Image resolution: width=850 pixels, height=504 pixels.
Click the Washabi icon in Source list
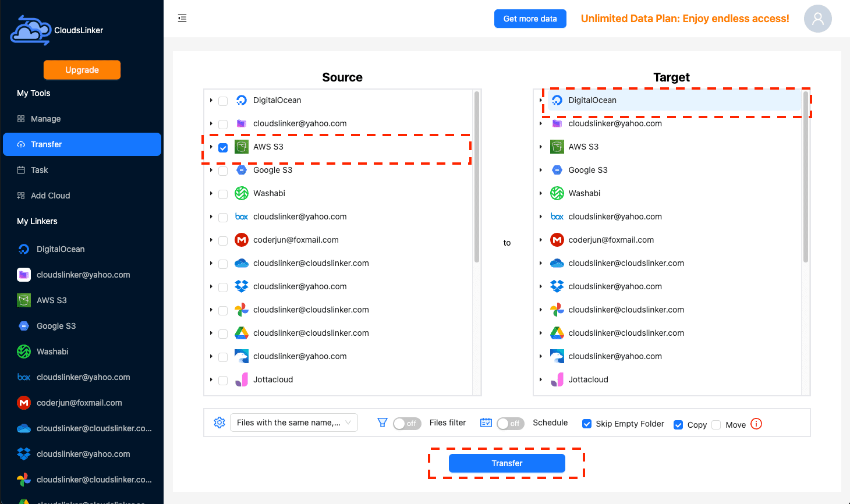[x=242, y=193]
